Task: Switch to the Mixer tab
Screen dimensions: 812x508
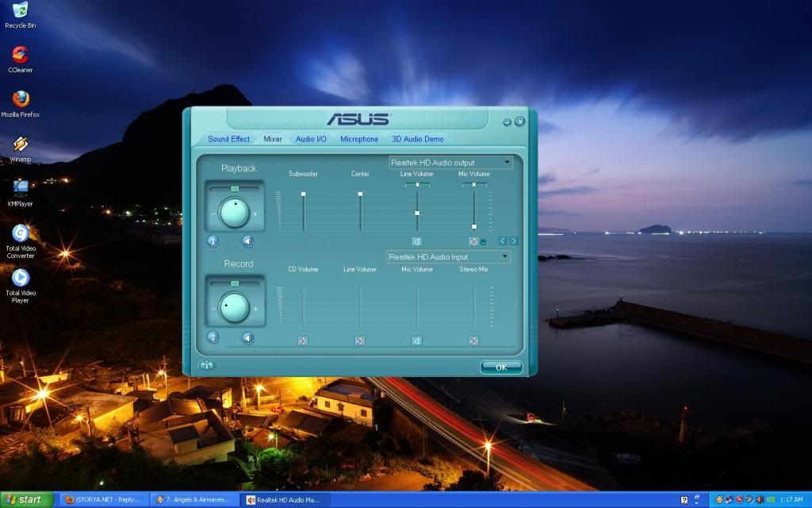Action: point(273,139)
